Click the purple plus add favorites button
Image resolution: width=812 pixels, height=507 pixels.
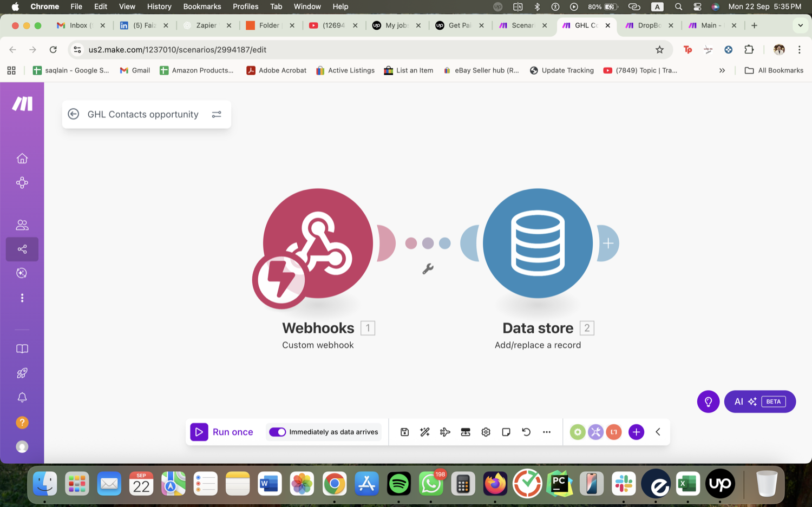[x=636, y=432]
